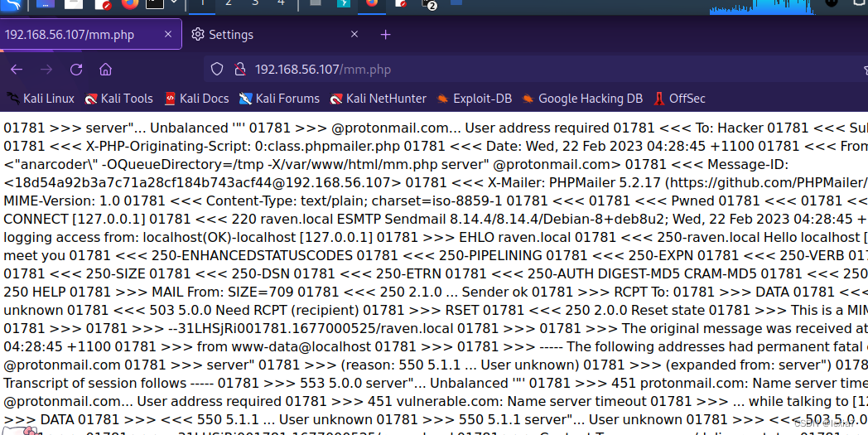
Task: Reload the mm.php page
Action: pos(76,70)
